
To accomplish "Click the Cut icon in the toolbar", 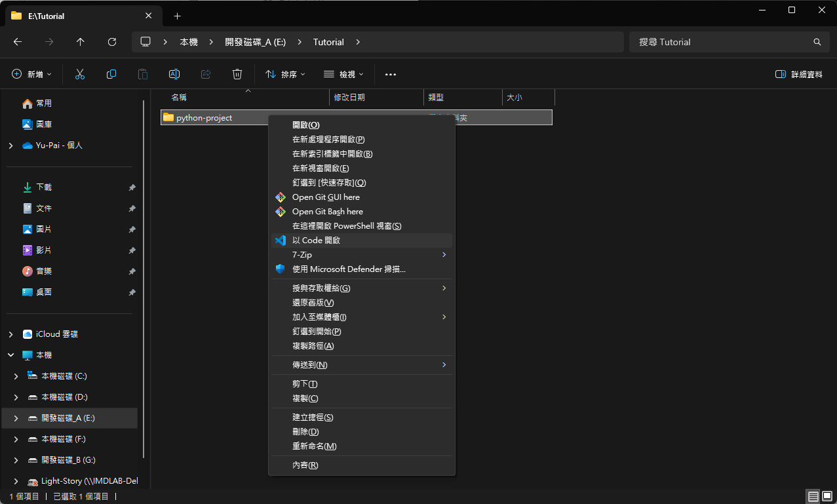I will [79, 74].
